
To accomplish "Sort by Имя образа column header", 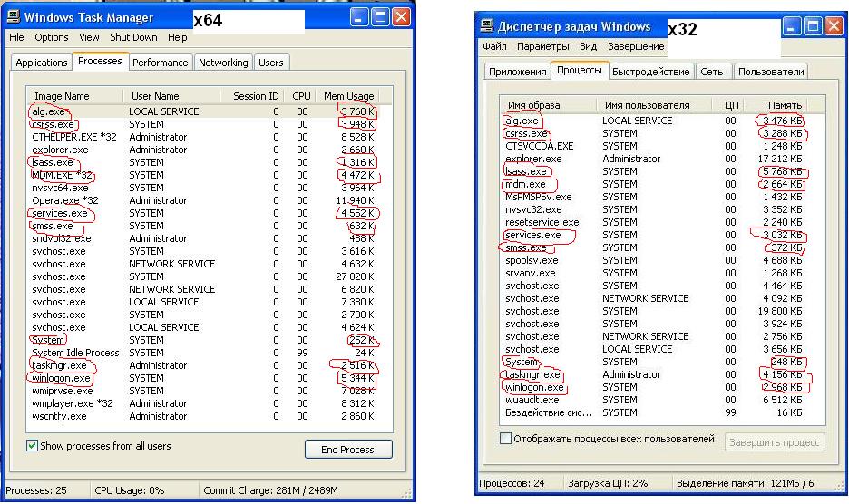I will [549, 105].
